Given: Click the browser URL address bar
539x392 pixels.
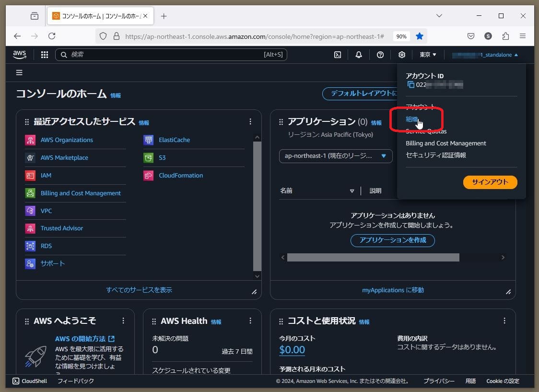Looking at the screenshot, I should 254,36.
